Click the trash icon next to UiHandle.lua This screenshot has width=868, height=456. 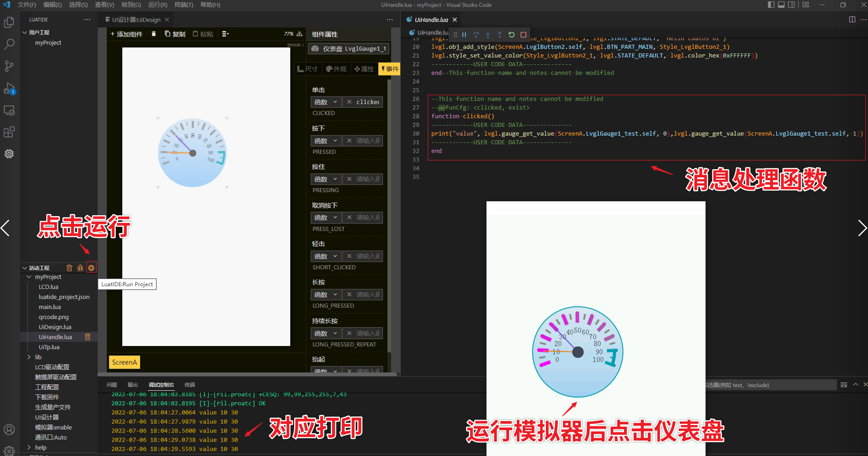87,337
